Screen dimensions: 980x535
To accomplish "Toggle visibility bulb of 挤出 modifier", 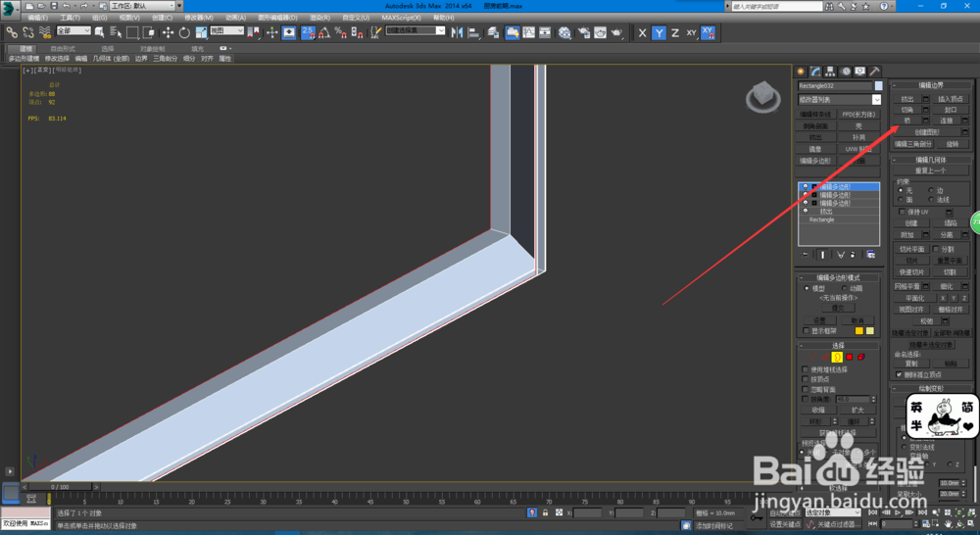I will pyautogui.click(x=805, y=212).
